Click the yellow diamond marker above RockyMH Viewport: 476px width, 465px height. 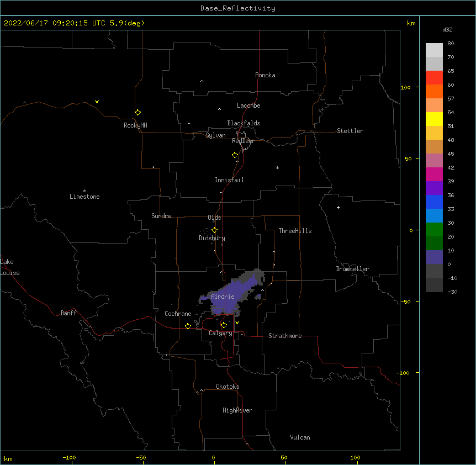[x=138, y=113]
